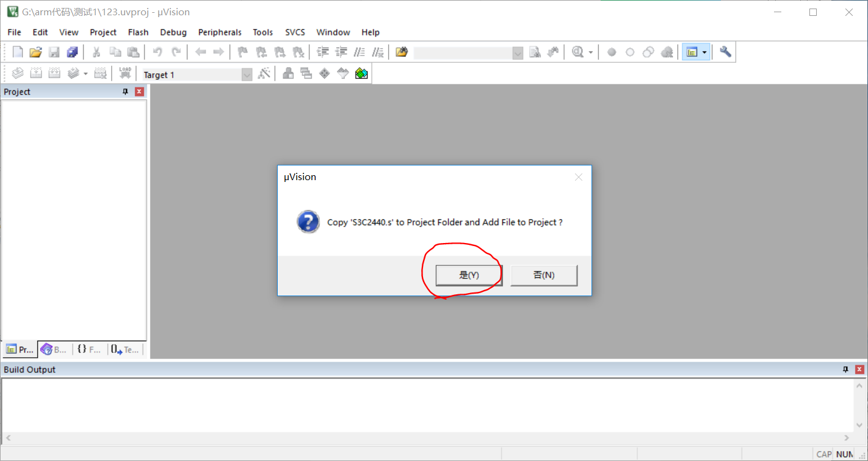Click the Save All icon
Screen dimensions: 868x461
pos(73,52)
